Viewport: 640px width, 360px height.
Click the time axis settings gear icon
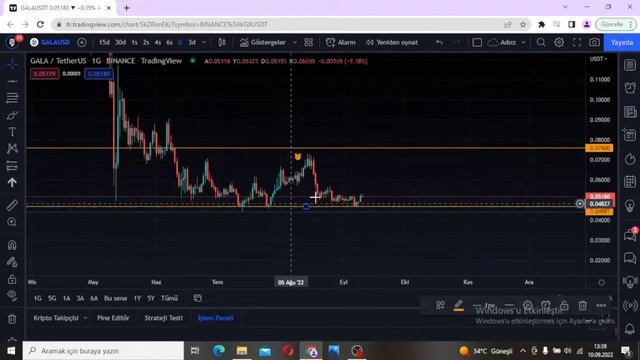602,282
